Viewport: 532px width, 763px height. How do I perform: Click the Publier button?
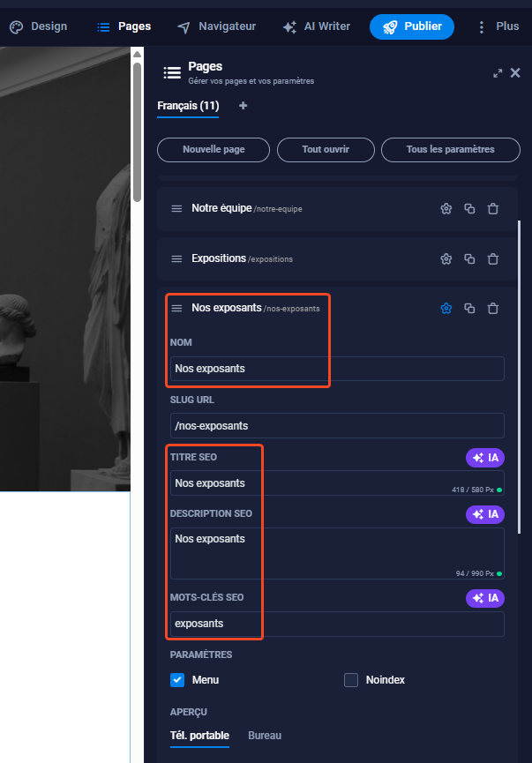click(x=412, y=26)
